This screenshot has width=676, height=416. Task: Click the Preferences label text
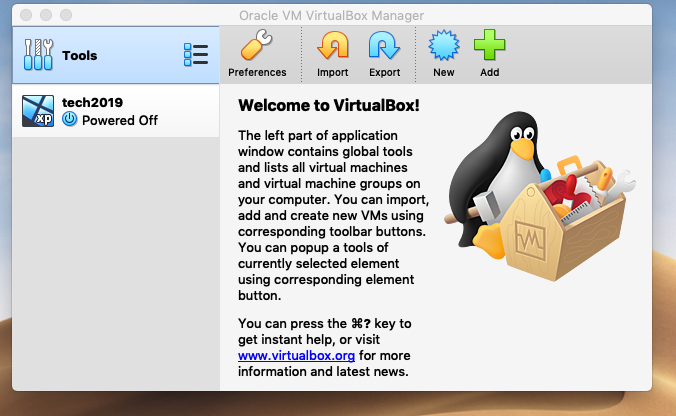click(257, 72)
